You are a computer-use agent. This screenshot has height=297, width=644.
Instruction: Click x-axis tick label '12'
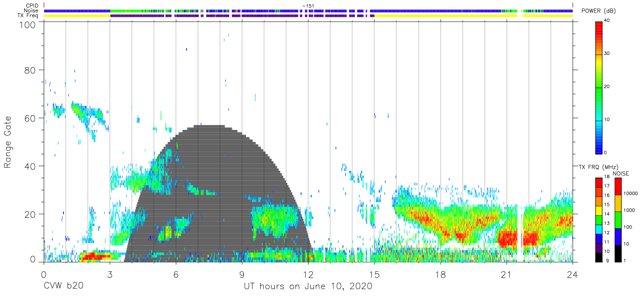(x=308, y=274)
